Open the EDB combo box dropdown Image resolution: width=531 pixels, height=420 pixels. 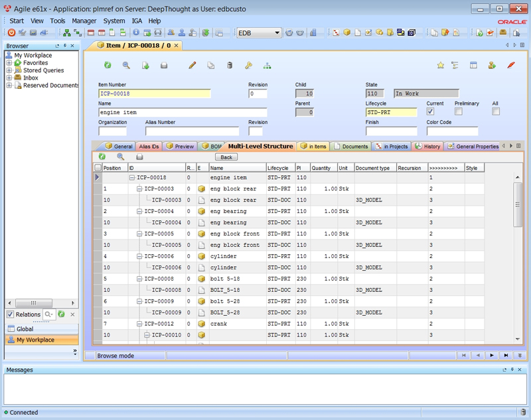click(277, 33)
